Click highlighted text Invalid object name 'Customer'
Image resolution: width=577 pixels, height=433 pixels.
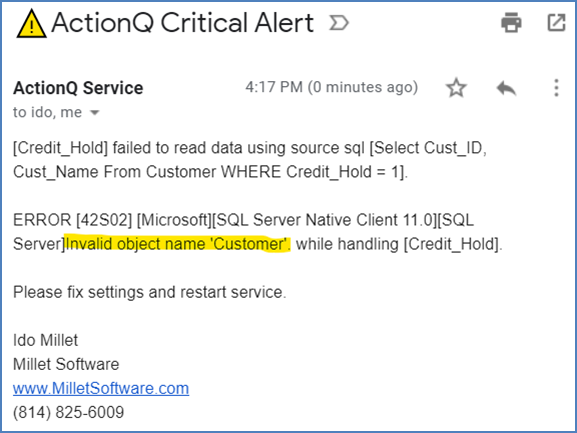point(178,244)
